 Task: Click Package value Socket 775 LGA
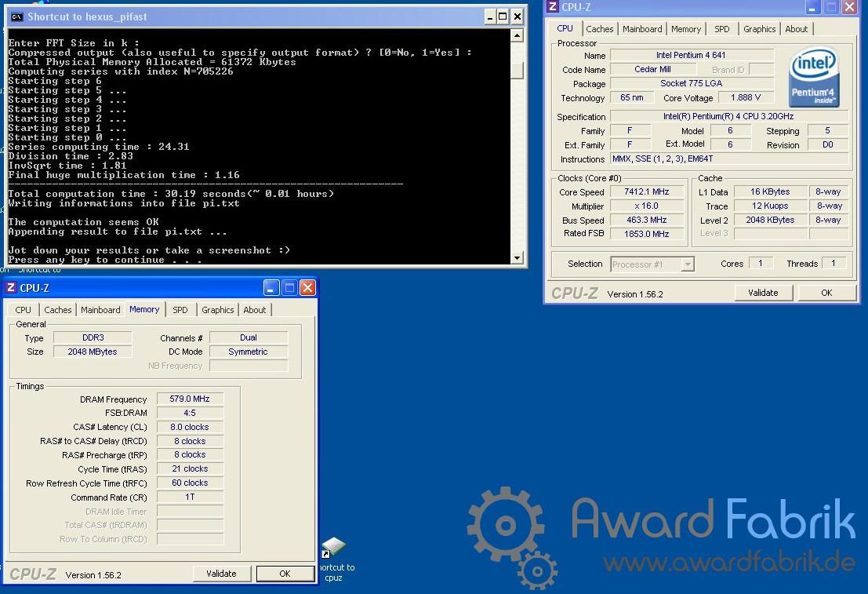[691, 83]
